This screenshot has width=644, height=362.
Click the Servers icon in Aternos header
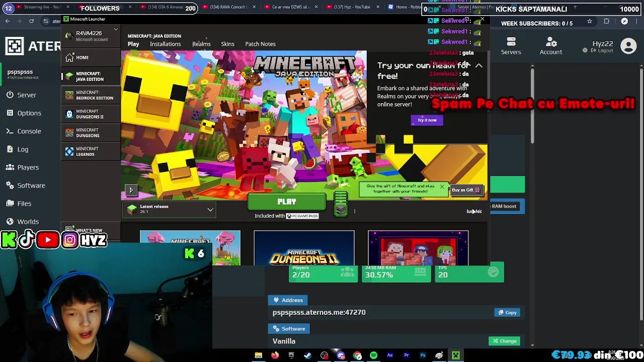click(511, 46)
